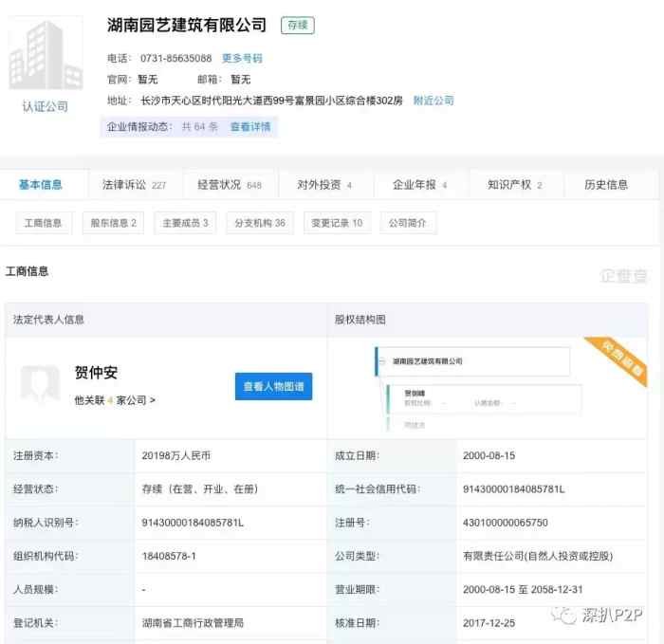Open 公司简介 section
Image resolution: width=664 pixels, height=644 pixels.
coord(408,223)
